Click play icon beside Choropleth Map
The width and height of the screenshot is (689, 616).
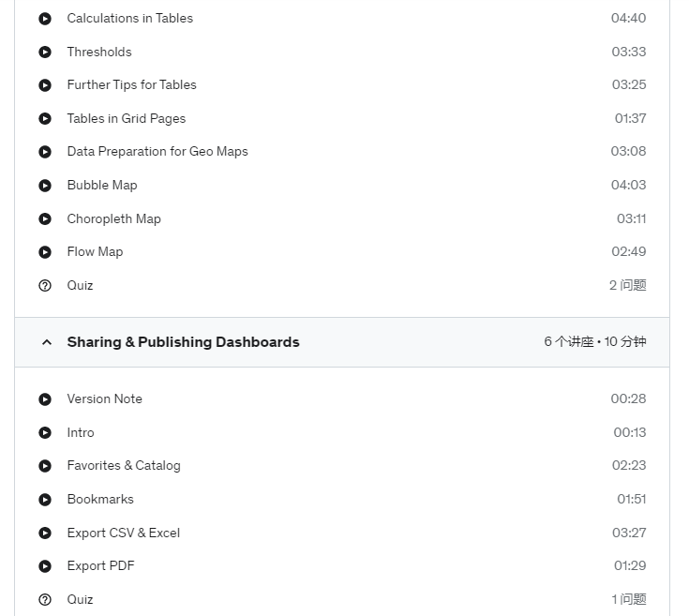coord(45,218)
